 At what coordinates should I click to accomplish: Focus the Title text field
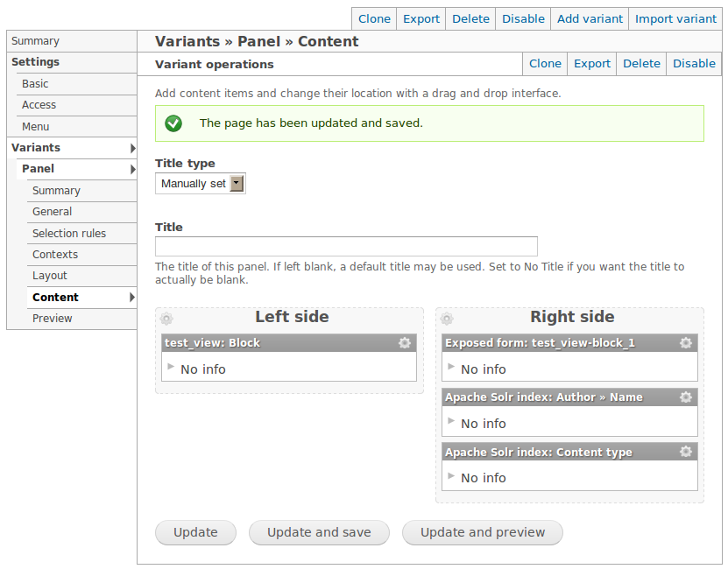tap(346, 247)
